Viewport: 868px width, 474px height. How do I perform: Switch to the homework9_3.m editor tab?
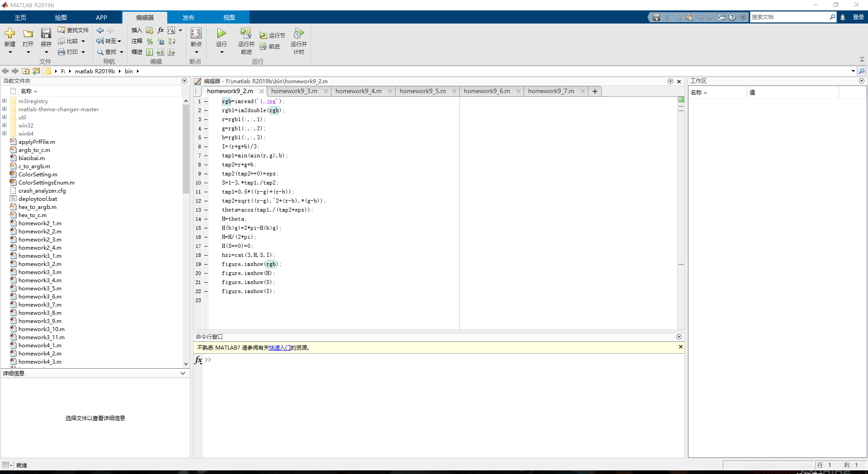click(294, 91)
